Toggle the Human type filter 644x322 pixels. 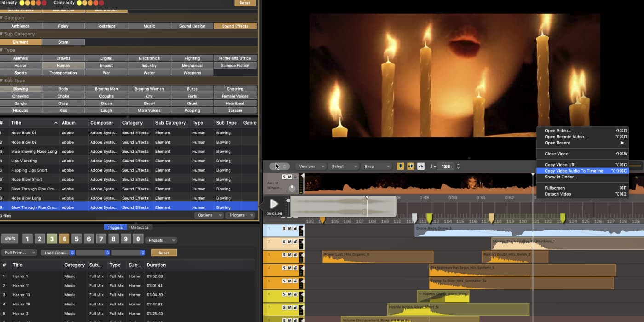pos(63,66)
